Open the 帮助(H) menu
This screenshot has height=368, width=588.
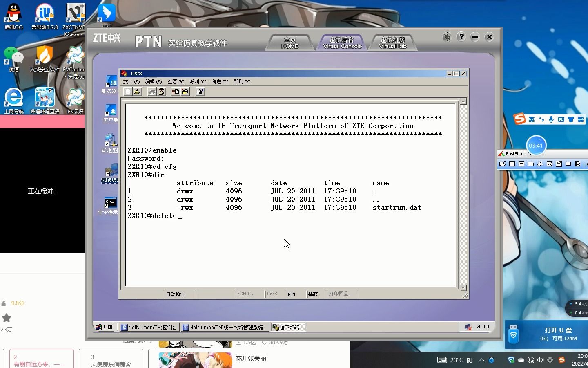242,82
